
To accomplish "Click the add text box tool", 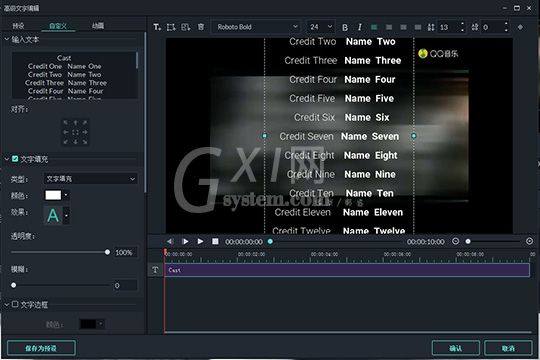I will pos(157,27).
